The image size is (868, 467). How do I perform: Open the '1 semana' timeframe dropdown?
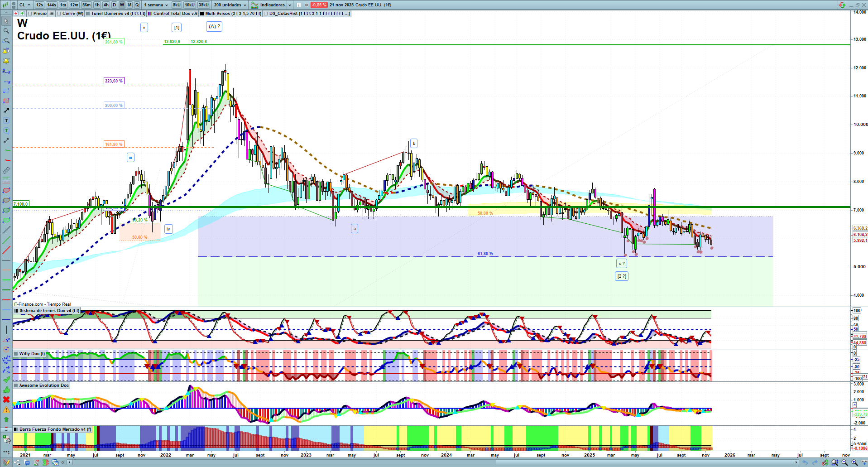click(x=156, y=5)
